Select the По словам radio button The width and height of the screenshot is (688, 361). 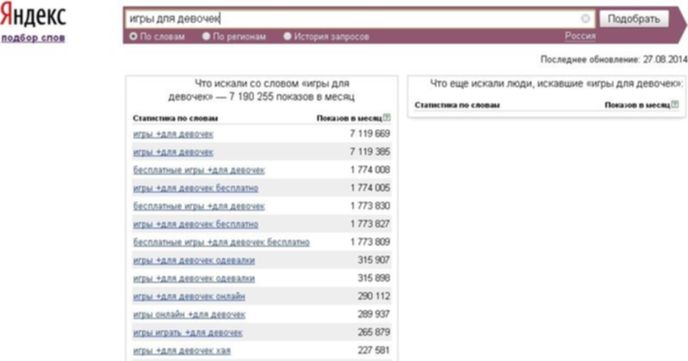[133, 36]
